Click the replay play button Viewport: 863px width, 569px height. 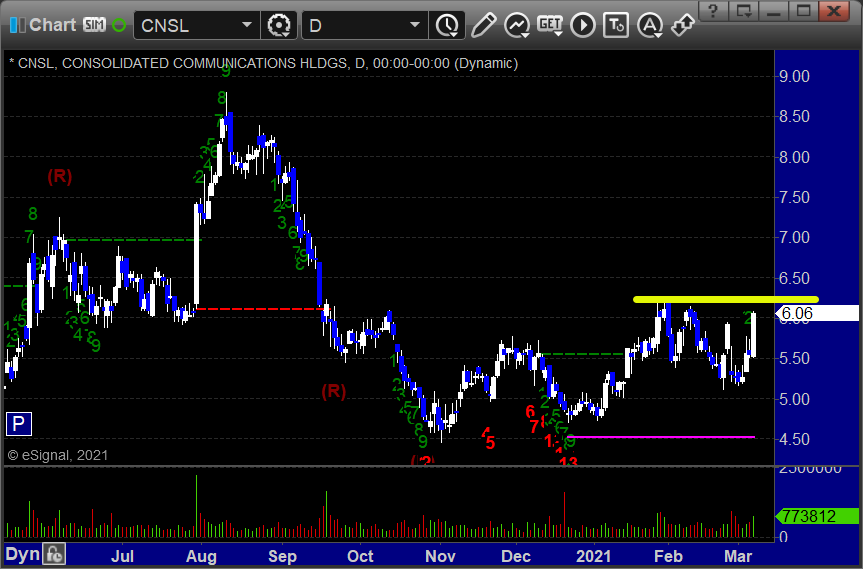coord(583,25)
